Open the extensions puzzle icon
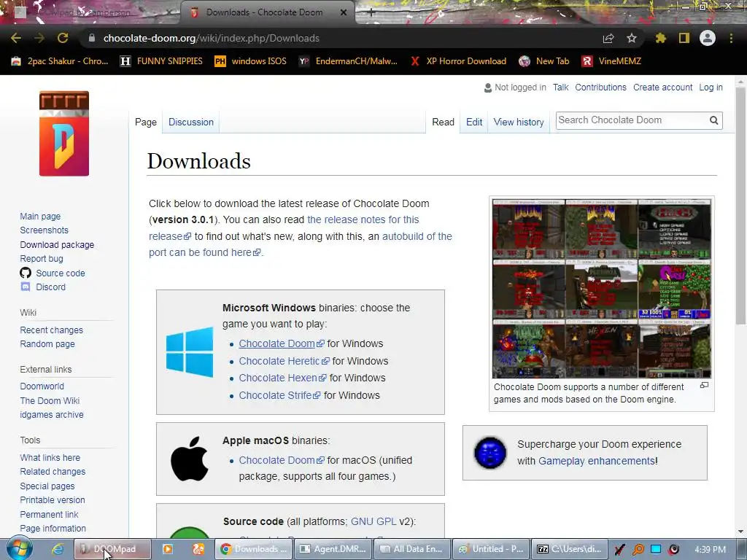Viewport: 747px width, 560px height. [661, 38]
